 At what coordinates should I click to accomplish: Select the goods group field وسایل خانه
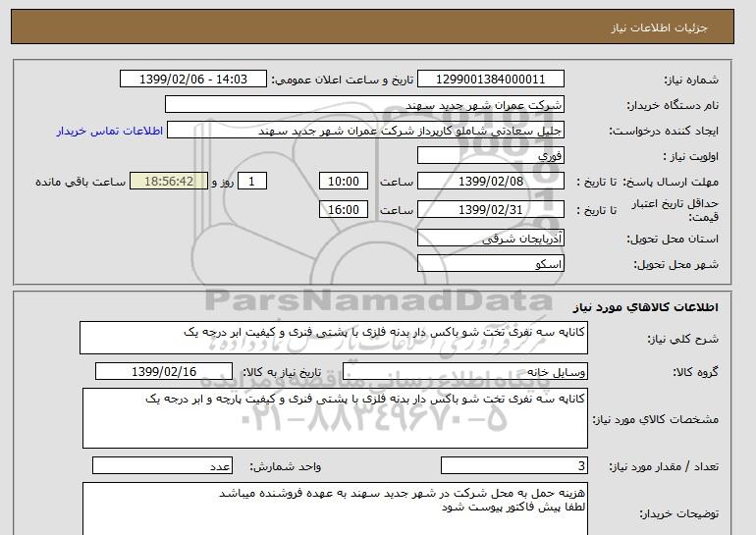pos(465,372)
